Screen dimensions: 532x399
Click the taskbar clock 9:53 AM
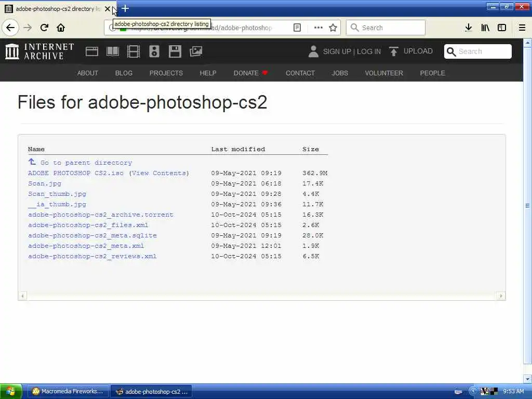coord(513,391)
